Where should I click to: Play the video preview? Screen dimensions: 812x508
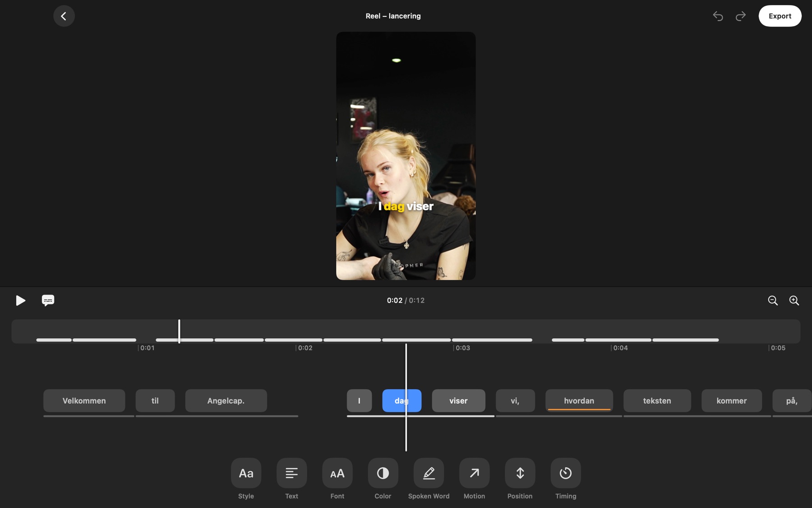20,300
